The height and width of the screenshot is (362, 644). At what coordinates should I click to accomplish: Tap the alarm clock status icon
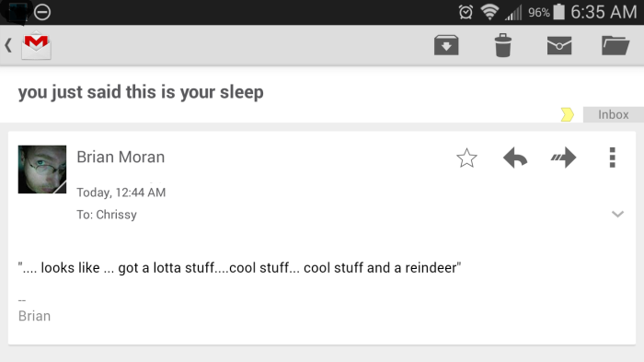pos(466,12)
